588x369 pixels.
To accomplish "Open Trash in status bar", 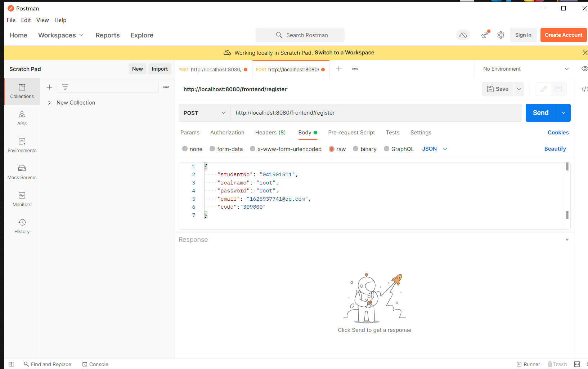I will tap(557, 364).
